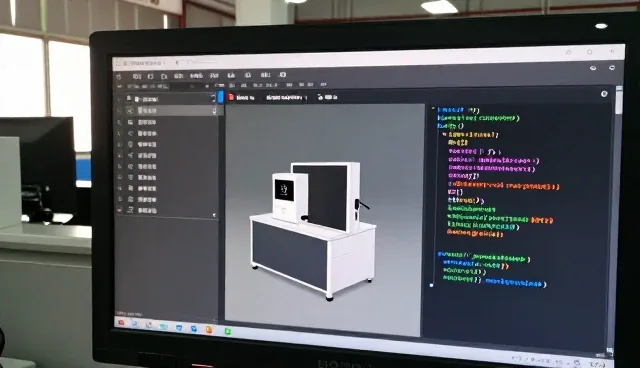Open the red icon on the taskbar
This screenshot has height=368, width=640.
121,323
